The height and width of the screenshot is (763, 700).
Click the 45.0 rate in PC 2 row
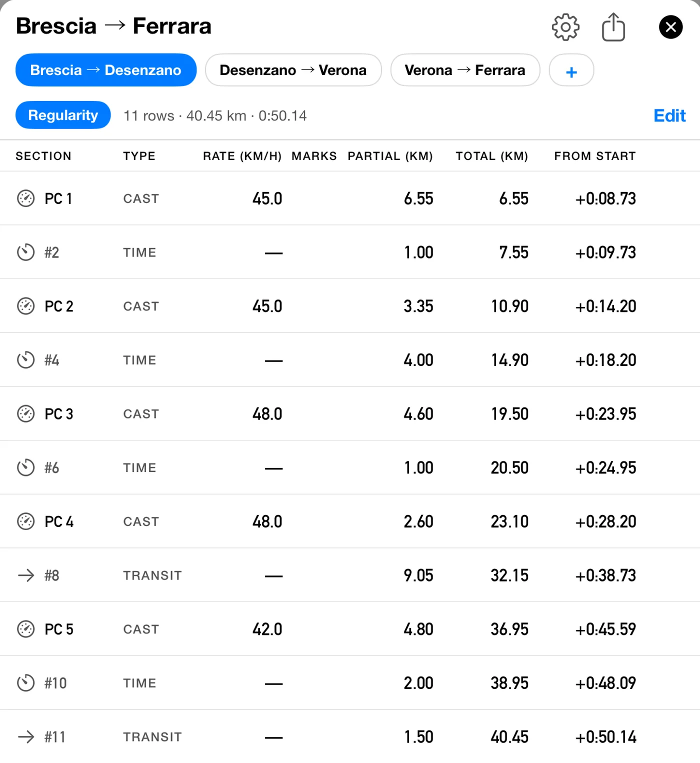pyautogui.click(x=267, y=306)
